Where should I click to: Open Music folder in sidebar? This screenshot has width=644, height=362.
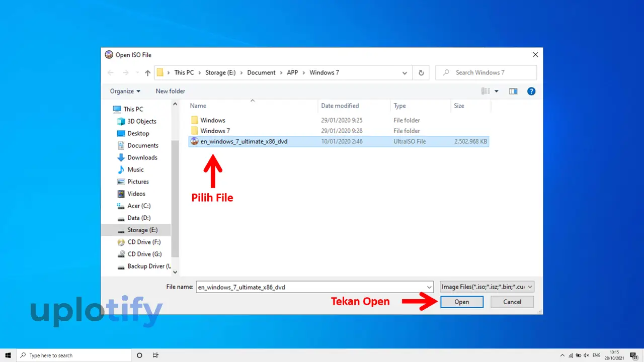pyautogui.click(x=135, y=169)
